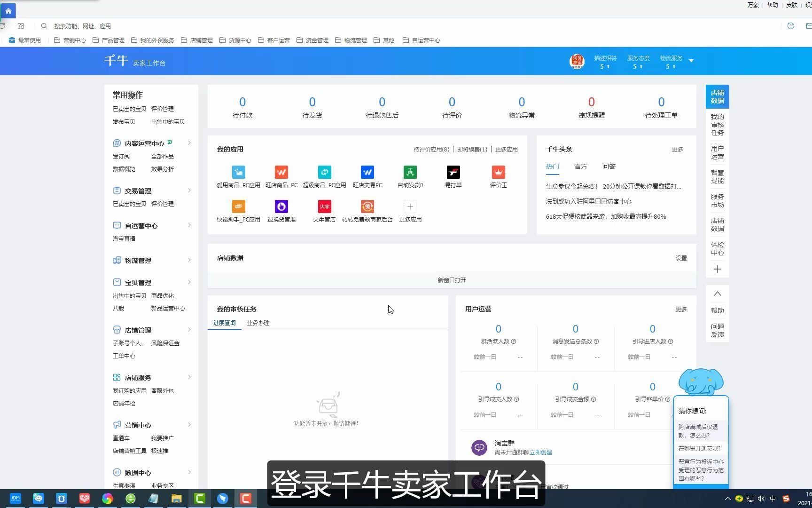This screenshot has height=508, width=812.
Task: Click 问题反馈 in the right sidebar
Action: (x=718, y=331)
